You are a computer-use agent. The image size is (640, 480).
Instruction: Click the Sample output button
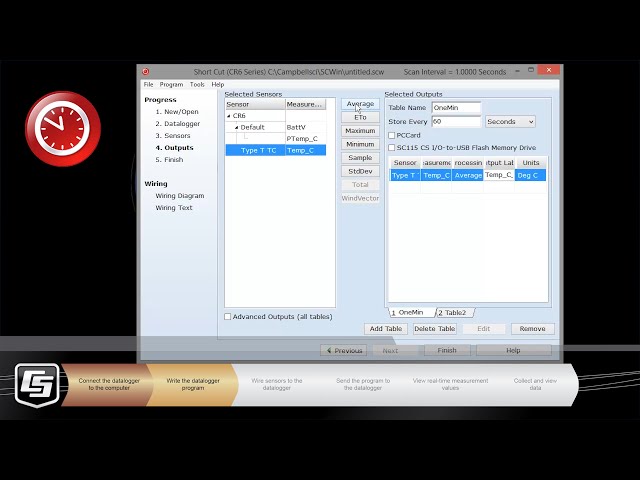pyautogui.click(x=360, y=158)
